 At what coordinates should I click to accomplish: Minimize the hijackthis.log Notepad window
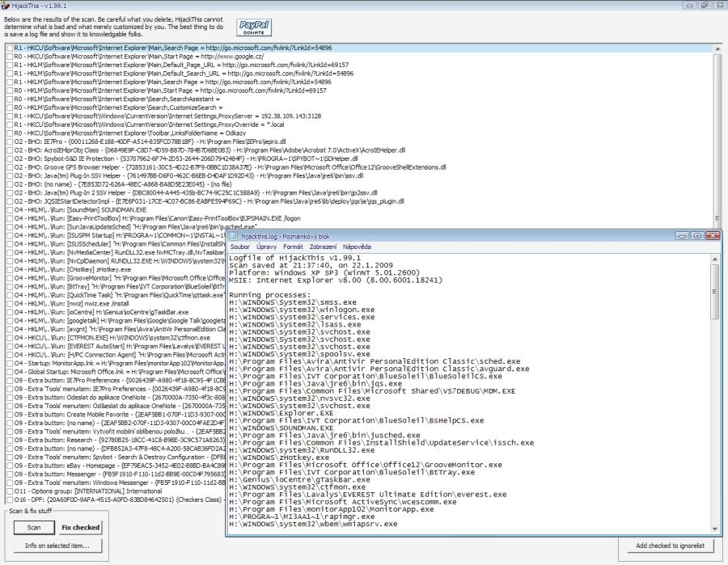[682, 236]
